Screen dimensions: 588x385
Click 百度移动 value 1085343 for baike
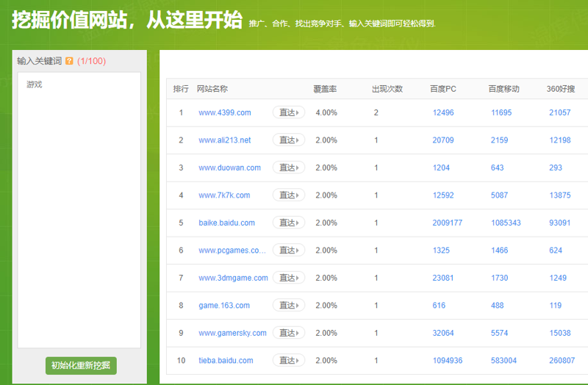pos(506,223)
